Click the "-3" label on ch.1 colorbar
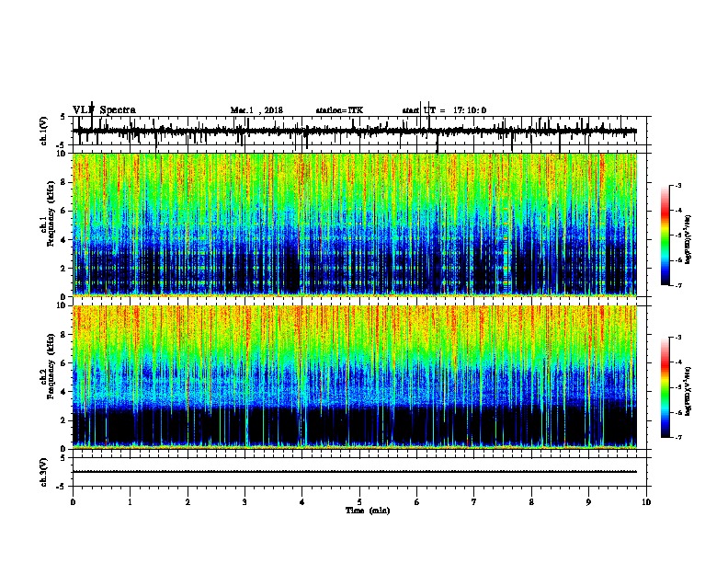 678,186
